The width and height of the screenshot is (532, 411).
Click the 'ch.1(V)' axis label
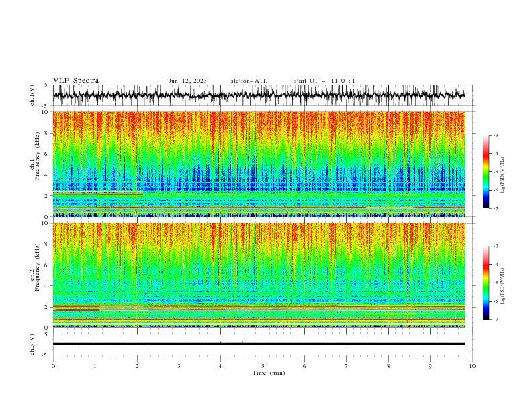tap(32, 95)
